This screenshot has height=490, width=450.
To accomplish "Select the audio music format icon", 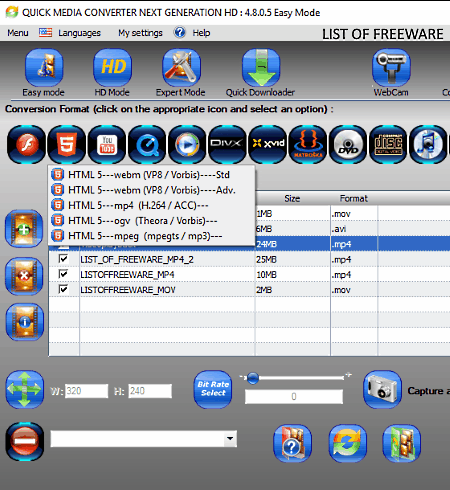I will [428, 144].
